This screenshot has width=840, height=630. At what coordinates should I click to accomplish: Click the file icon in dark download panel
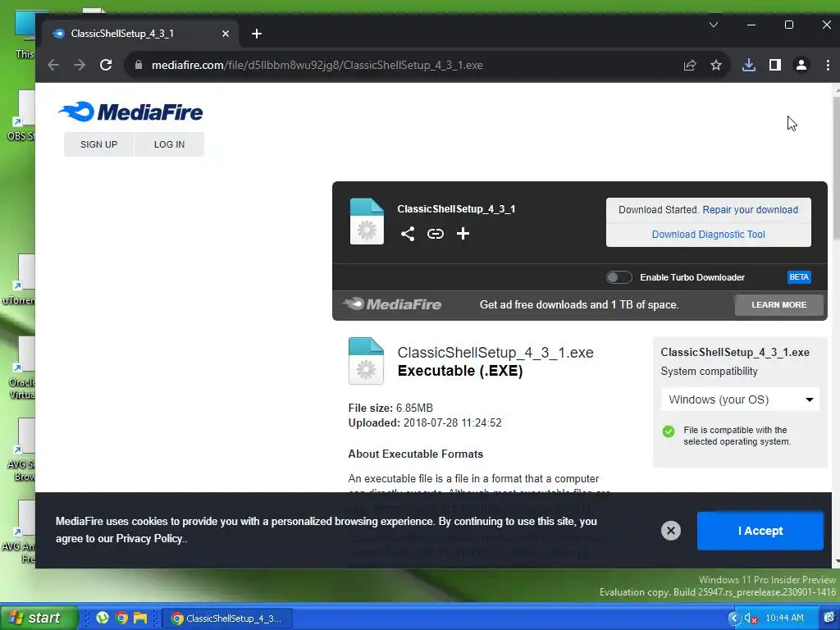click(x=367, y=221)
